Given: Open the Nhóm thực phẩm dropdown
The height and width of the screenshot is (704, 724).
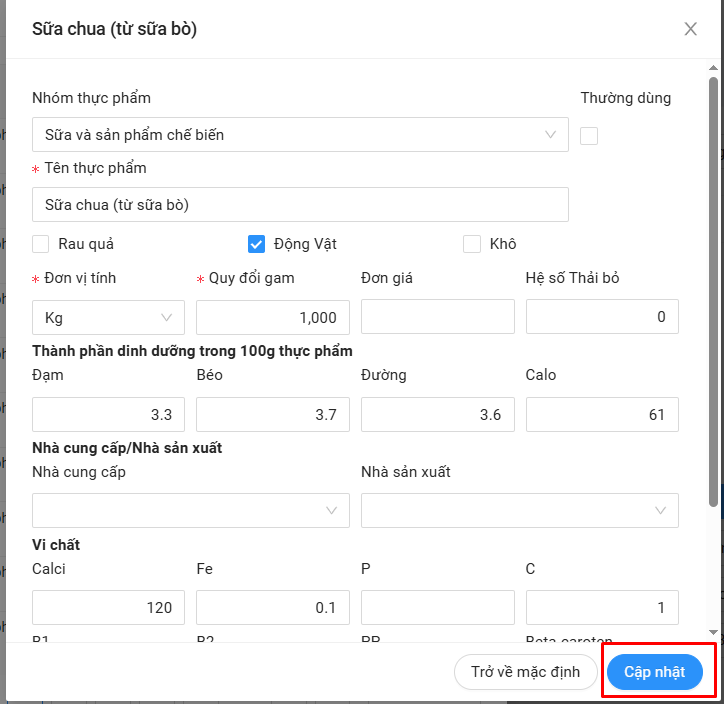Looking at the screenshot, I should [x=300, y=135].
